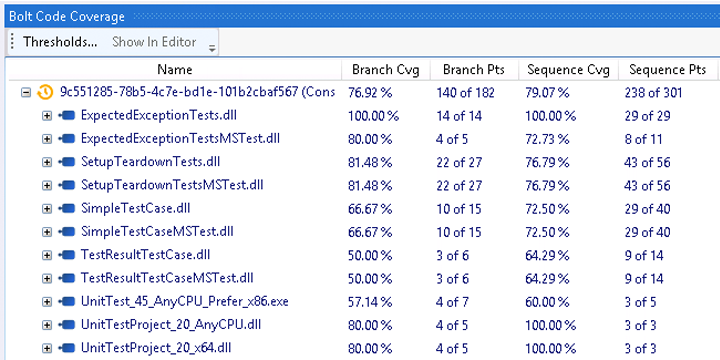Click assembly icon of TestResultTestCase.dll
The height and width of the screenshot is (360, 720).
pos(67,255)
